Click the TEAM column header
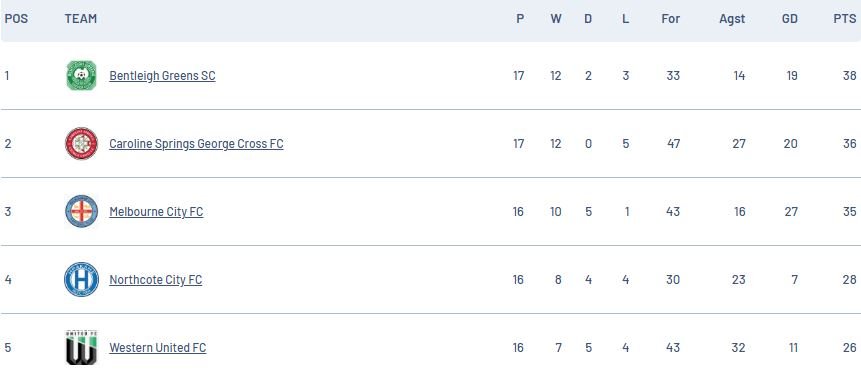Viewport: 861px width, 373px height. coord(81,19)
